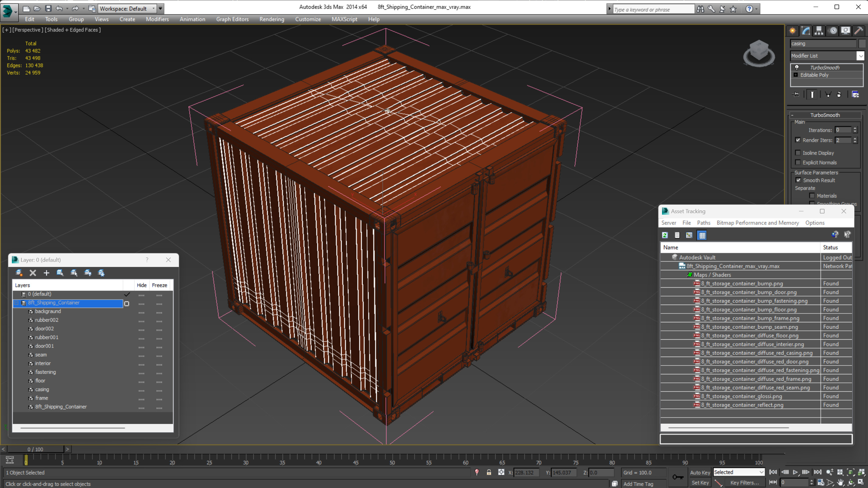Open the Create panel tab

793,31
